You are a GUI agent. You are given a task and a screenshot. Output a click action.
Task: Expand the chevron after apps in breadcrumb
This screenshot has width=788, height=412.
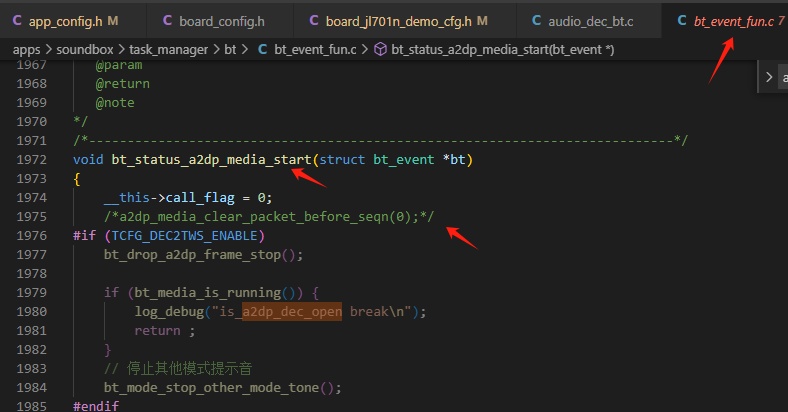[49, 50]
